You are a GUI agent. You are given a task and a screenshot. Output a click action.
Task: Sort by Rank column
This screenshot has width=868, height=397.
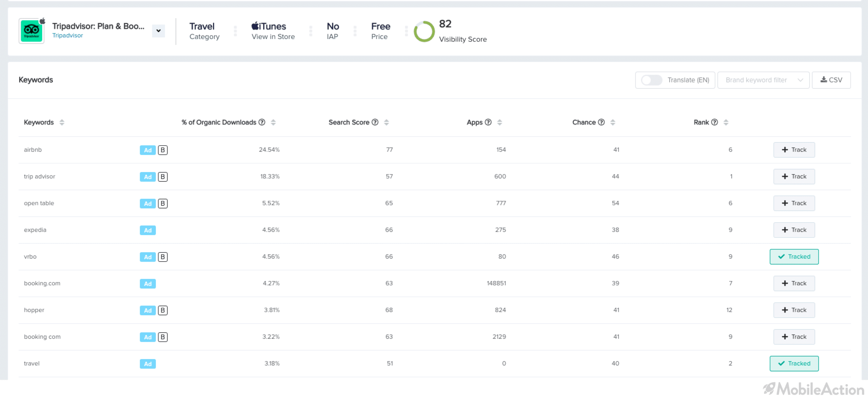[726, 122]
